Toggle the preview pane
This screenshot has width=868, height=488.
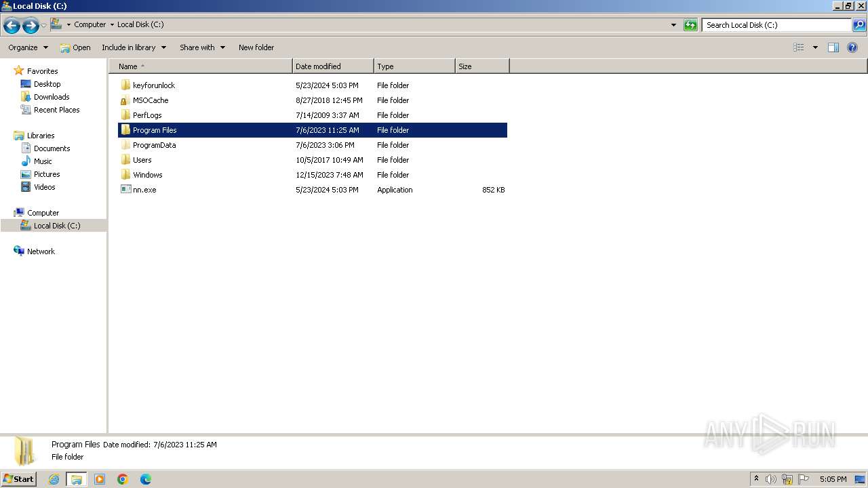pyautogui.click(x=833, y=47)
